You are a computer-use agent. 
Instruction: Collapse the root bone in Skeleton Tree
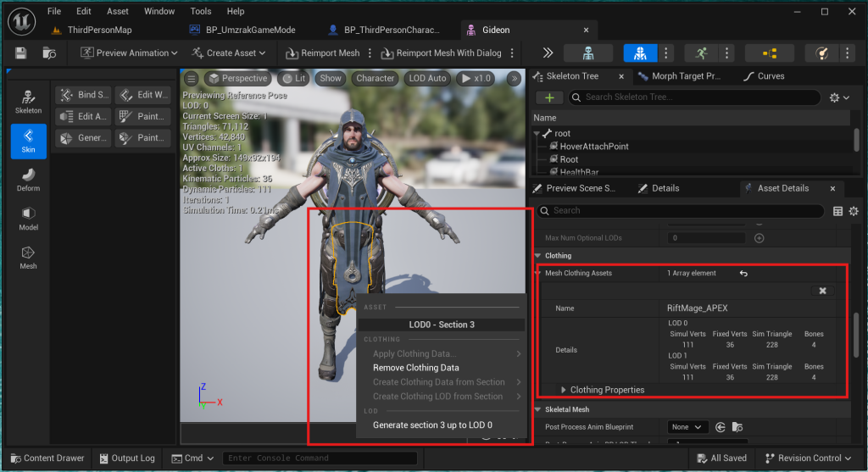(x=537, y=133)
